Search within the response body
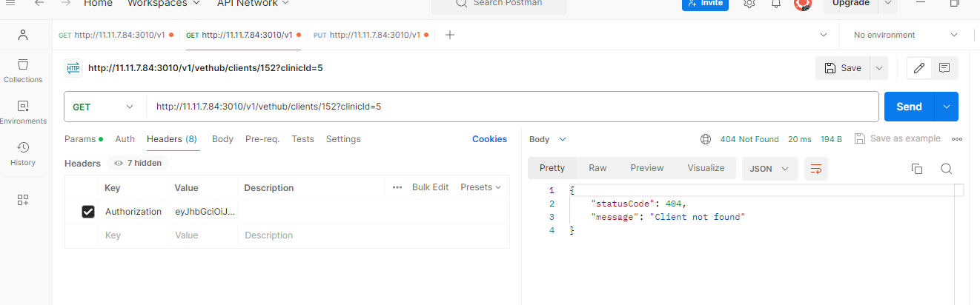The height and width of the screenshot is (305, 980). click(947, 169)
